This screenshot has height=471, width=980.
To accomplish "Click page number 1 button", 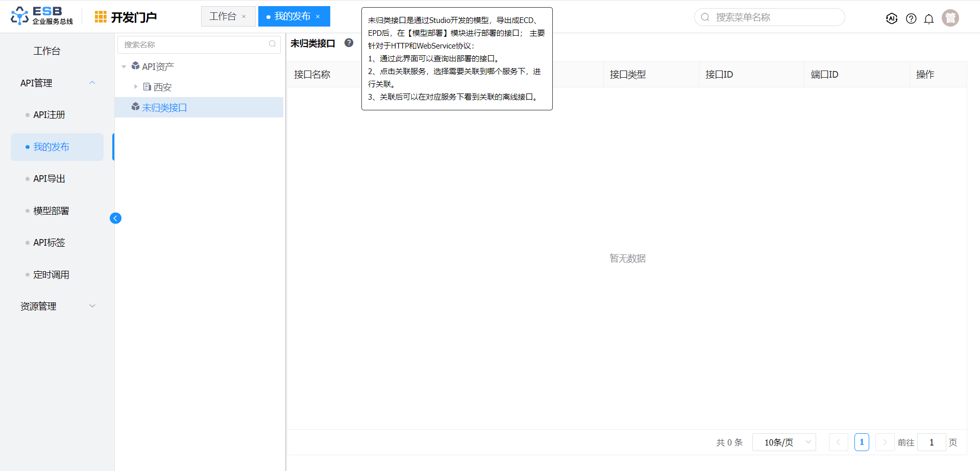I will point(862,442).
